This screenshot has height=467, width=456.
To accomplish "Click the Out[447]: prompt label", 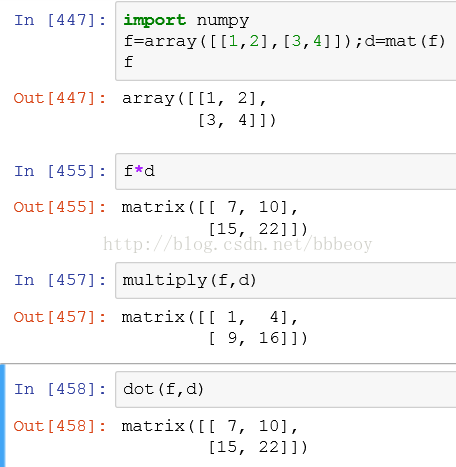I will (60, 98).
